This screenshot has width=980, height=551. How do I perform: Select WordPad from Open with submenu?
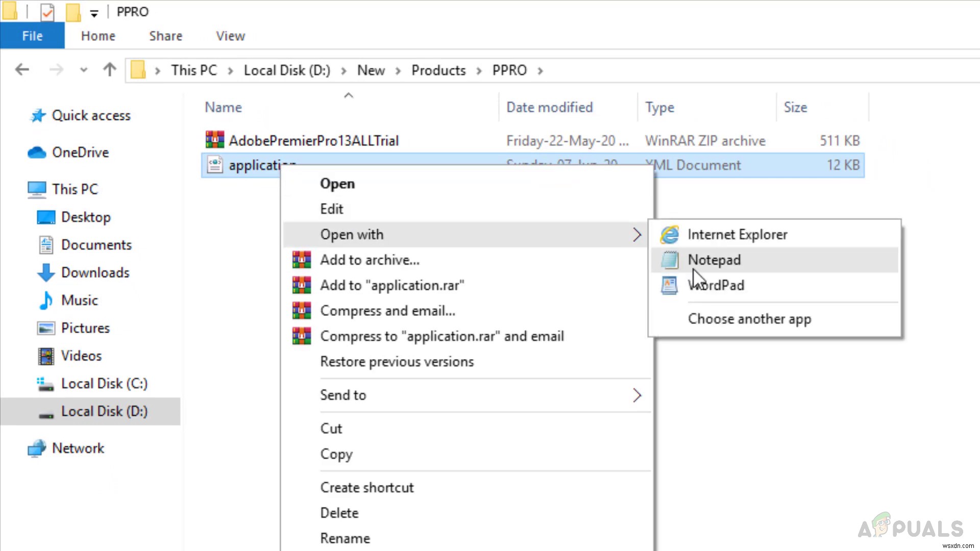(716, 285)
